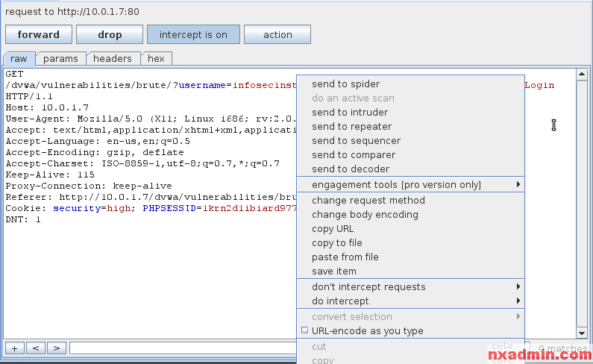This screenshot has height=364, width=593.
Task: Select 'change body encoding' entry
Action: tap(411, 215)
